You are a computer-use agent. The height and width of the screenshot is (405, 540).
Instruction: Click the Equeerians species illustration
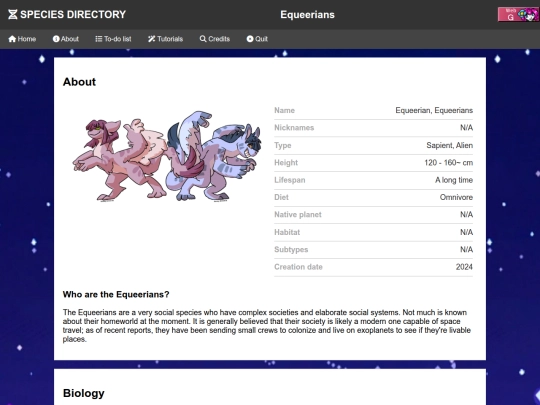click(167, 156)
